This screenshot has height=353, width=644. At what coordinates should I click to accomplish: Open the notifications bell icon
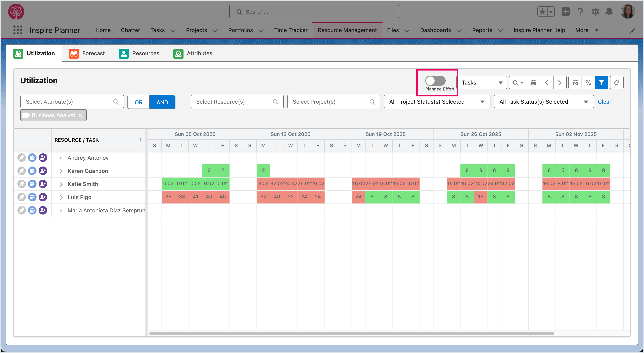coord(609,11)
